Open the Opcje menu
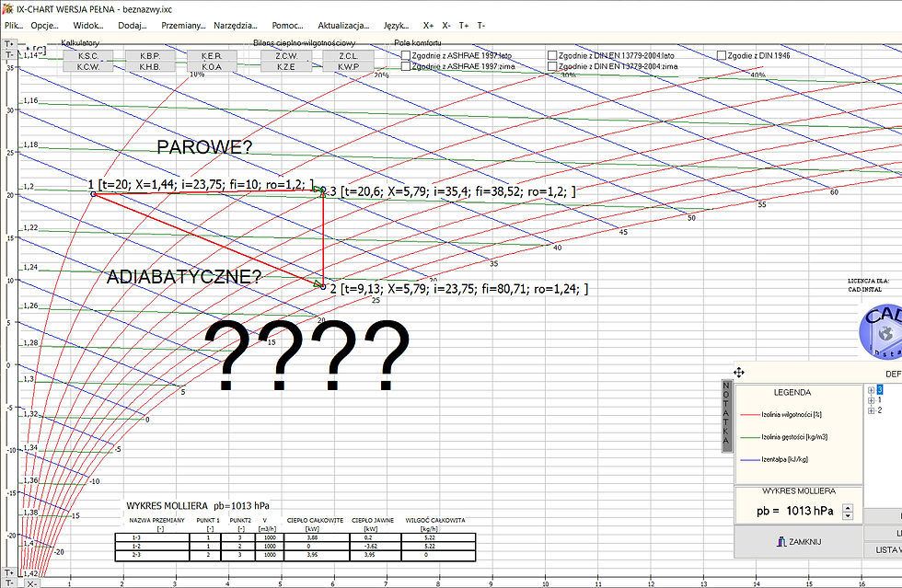Image resolution: width=902 pixels, height=588 pixels. 44,26
